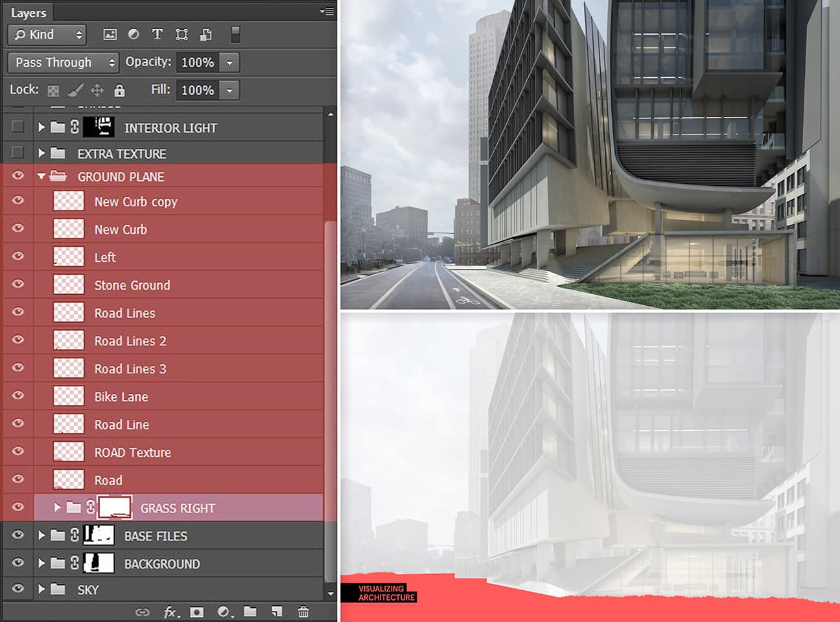Open the Pass Through blend mode dropdown
The image size is (840, 622).
63,62
